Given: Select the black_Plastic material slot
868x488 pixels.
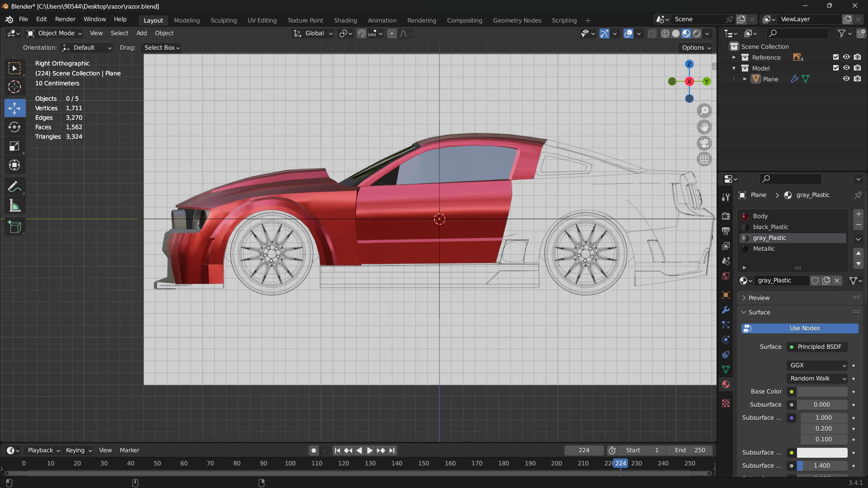Looking at the screenshot, I should 770,227.
